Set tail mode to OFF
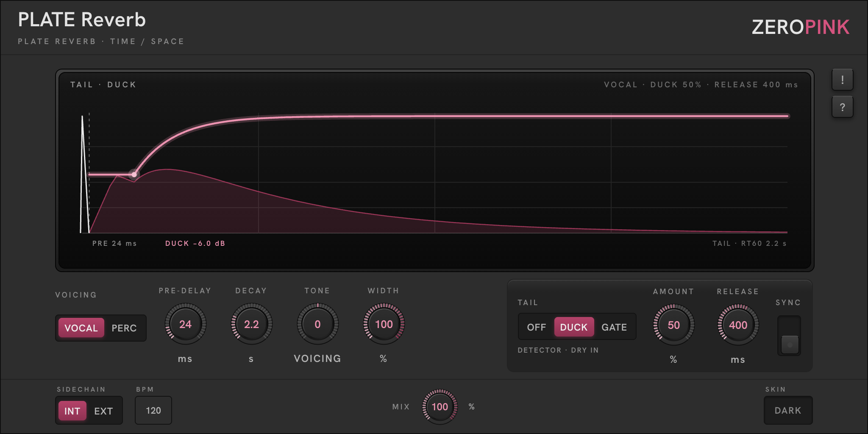This screenshot has width=868, height=434. coord(536,327)
